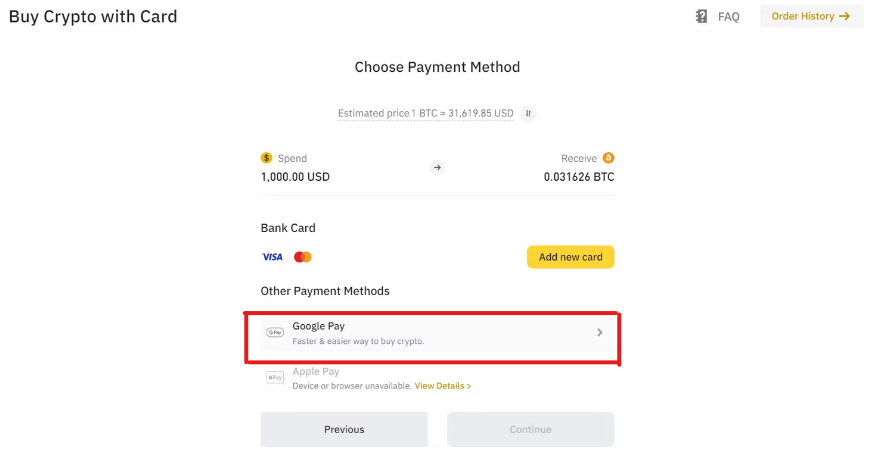Image resolution: width=882 pixels, height=466 pixels.
Task: Click the Google Pay logo icon
Action: coord(275,332)
